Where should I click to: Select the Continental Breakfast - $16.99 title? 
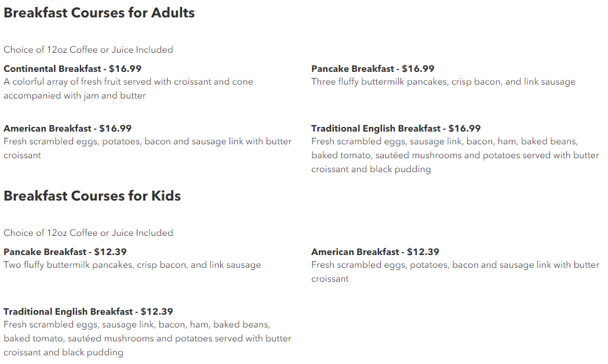point(72,68)
